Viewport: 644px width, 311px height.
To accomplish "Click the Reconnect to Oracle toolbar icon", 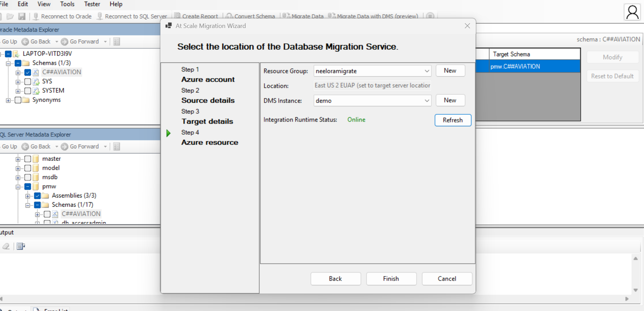I will (x=36, y=16).
